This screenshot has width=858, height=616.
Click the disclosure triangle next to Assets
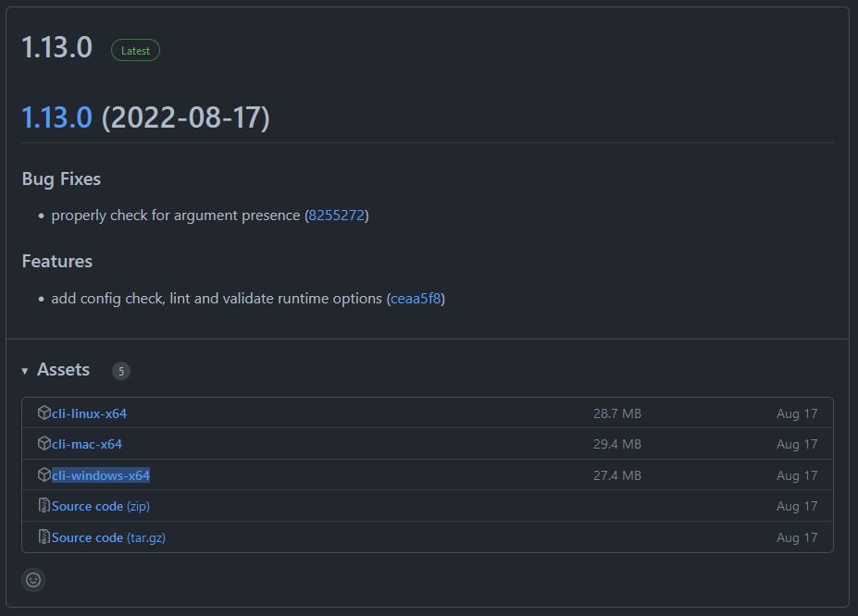click(24, 370)
